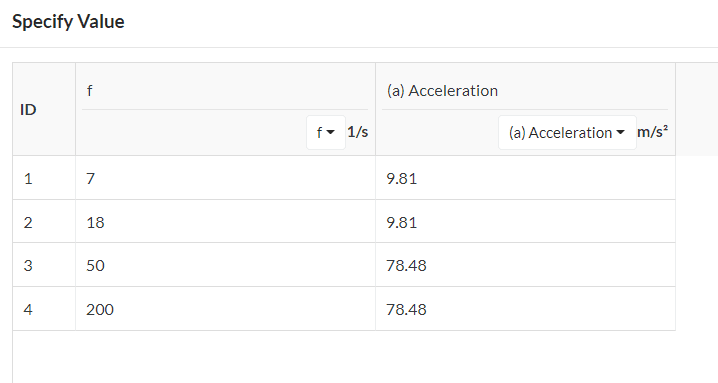718x383 pixels.
Task: Click the frequency cell with value 7
Action: [x=225, y=178]
